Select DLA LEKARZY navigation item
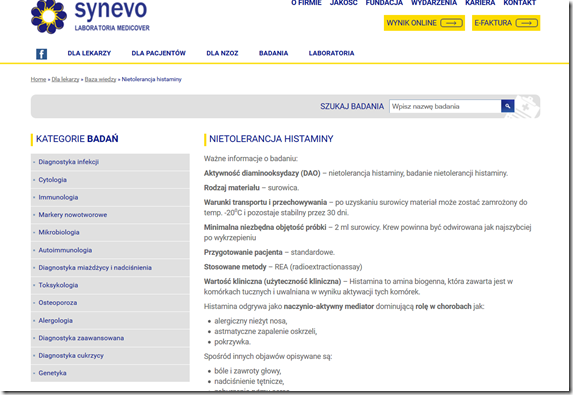Screen dimensions: 573x395 pyautogui.click(x=89, y=53)
